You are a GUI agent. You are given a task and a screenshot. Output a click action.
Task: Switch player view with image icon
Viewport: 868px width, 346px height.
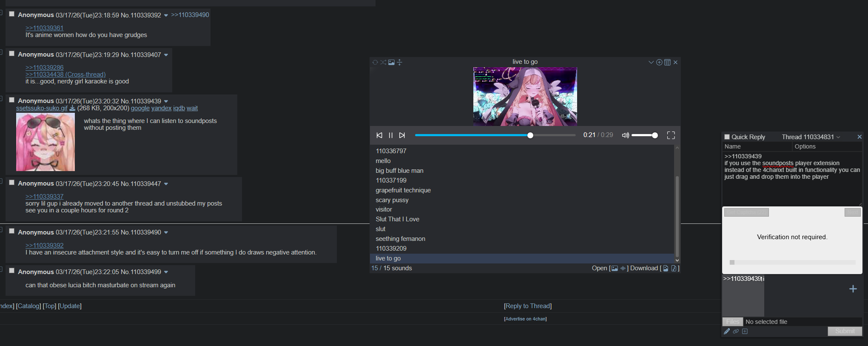click(x=391, y=62)
